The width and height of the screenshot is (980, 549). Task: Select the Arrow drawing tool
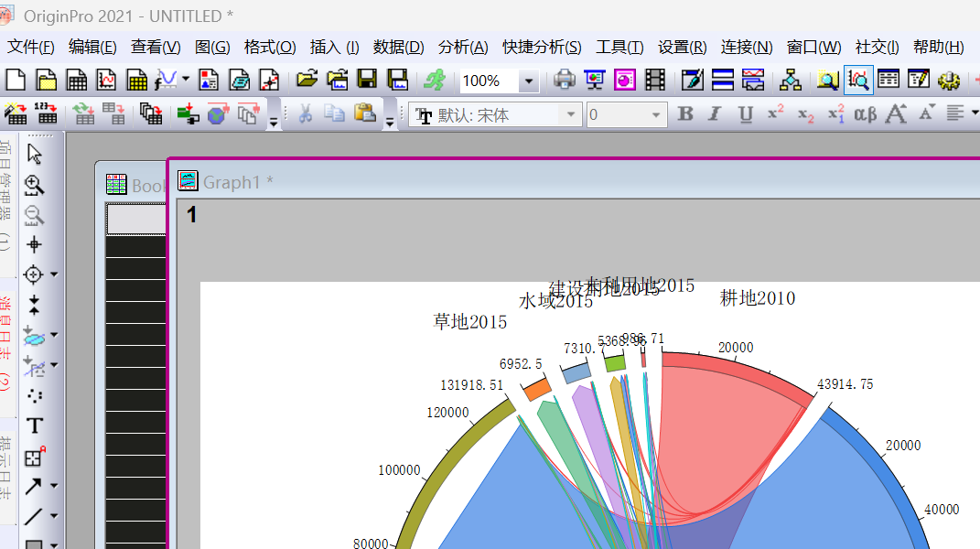(33, 486)
